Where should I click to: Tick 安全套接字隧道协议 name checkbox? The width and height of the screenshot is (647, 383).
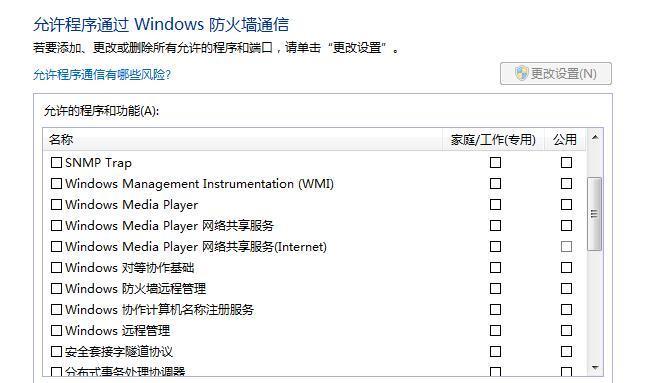56,352
